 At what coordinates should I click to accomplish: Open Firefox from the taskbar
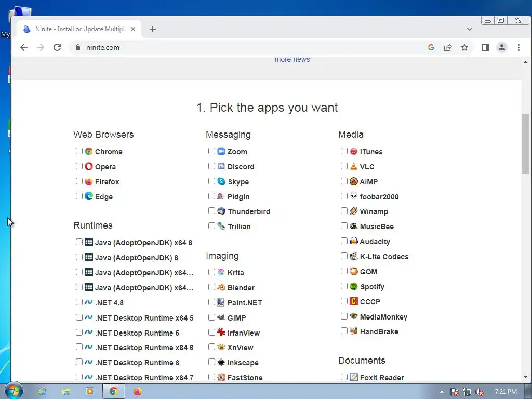tap(137, 391)
